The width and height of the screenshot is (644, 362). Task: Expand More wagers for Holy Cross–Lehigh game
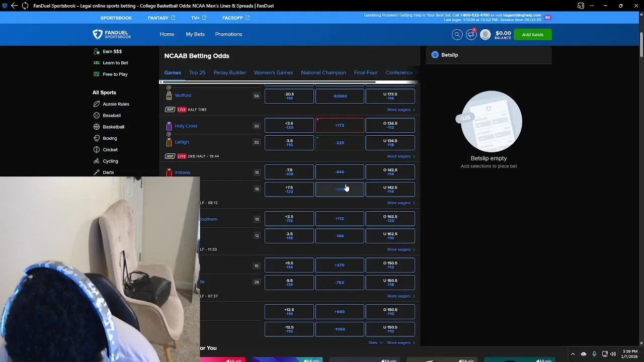tap(401, 156)
